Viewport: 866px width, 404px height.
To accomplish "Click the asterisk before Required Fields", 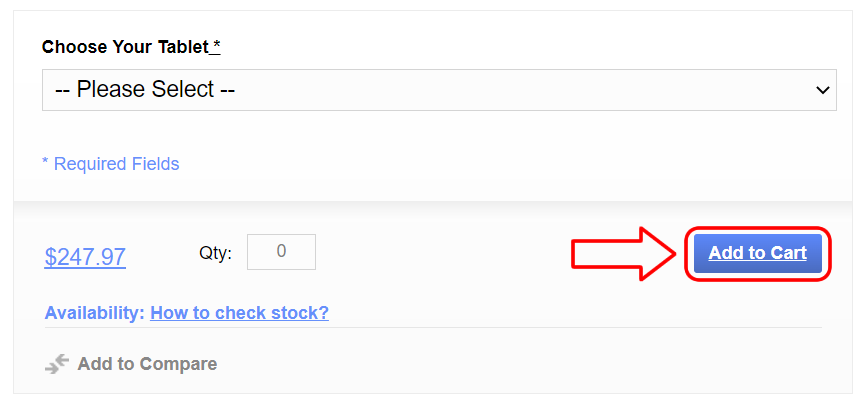I will click(x=45, y=163).
